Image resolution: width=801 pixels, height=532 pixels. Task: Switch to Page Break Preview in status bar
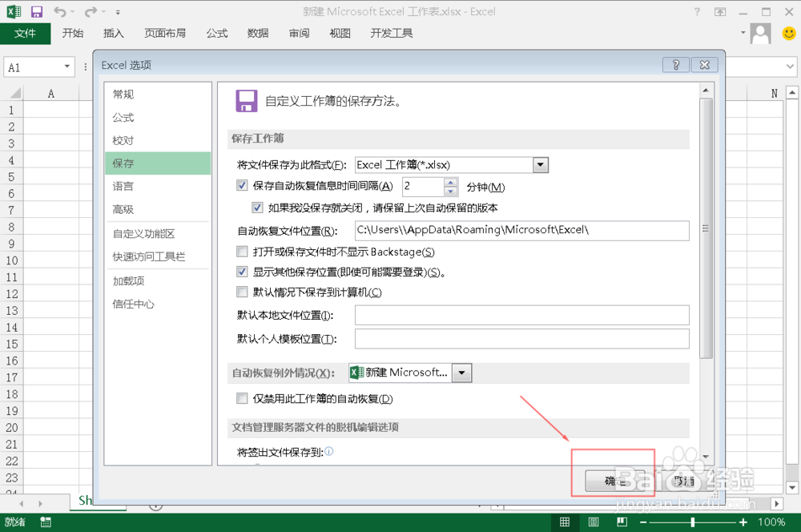tap(622, 522)
